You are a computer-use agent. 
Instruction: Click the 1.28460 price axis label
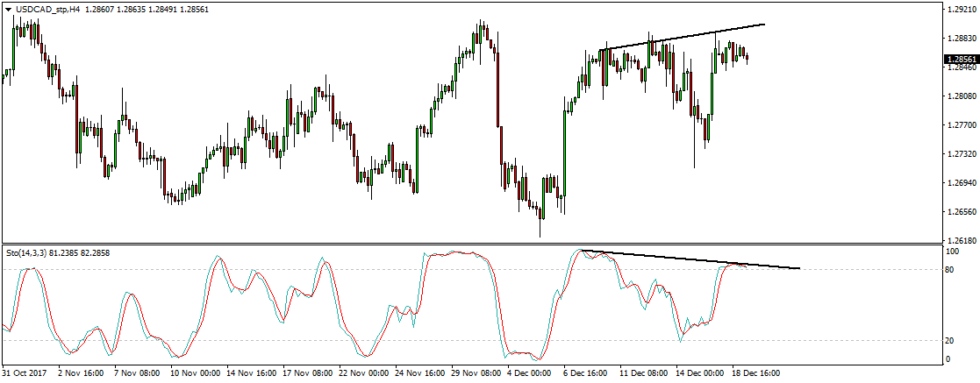click(x=961, y=68)
